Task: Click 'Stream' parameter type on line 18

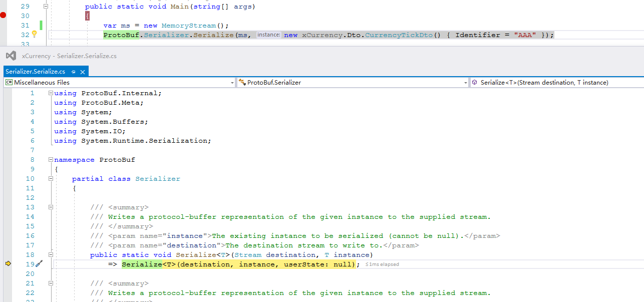Action: pyautogui.click(x=248, y=255)
